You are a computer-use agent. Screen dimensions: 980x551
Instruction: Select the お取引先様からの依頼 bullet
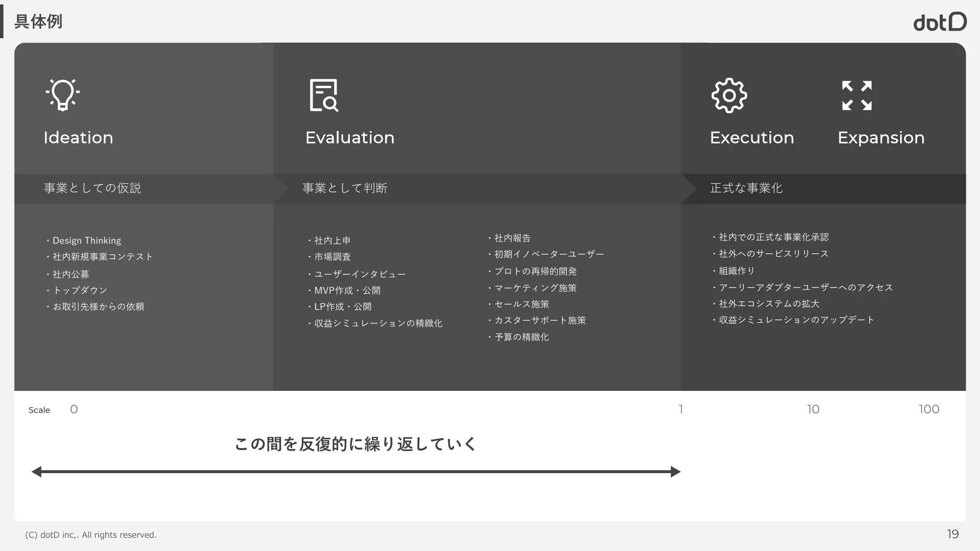pos(95,307)
